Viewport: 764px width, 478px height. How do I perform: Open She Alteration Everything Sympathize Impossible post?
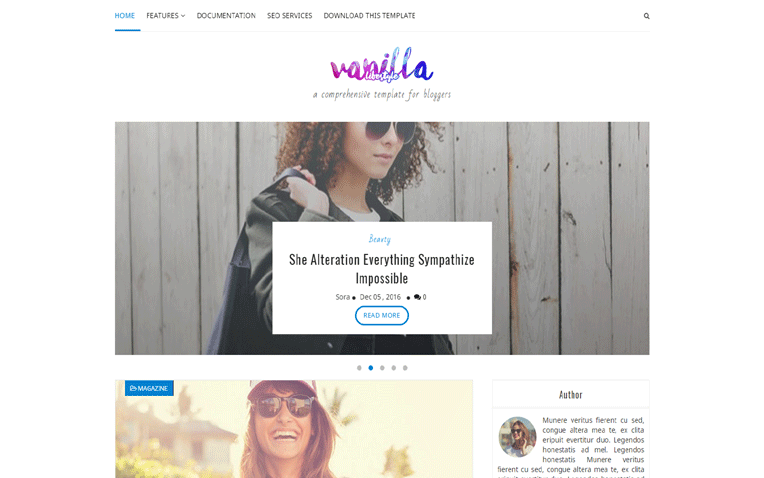coord(382,268)
